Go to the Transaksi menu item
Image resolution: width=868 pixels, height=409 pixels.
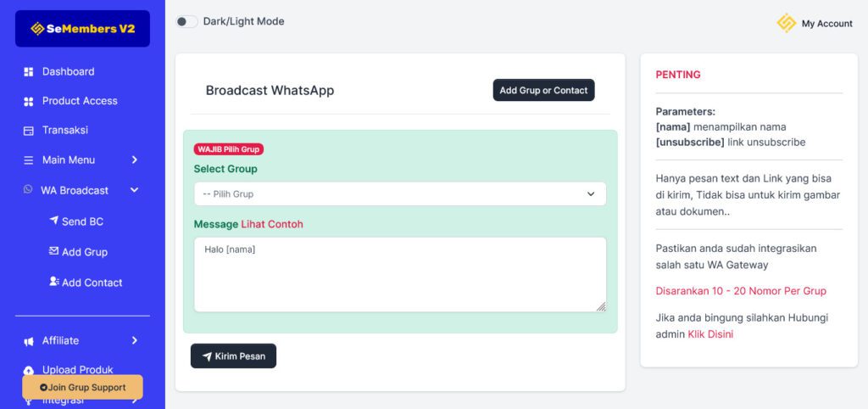[64, 131]
